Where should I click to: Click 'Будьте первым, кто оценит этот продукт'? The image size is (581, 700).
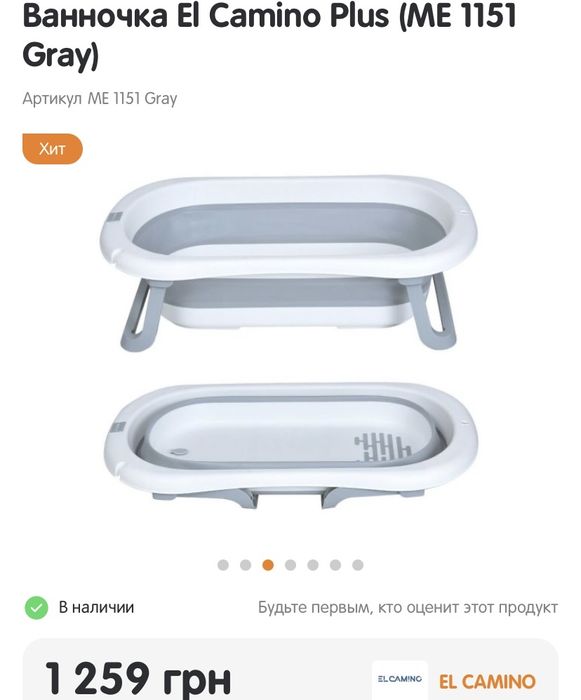[x=408, y=607]
